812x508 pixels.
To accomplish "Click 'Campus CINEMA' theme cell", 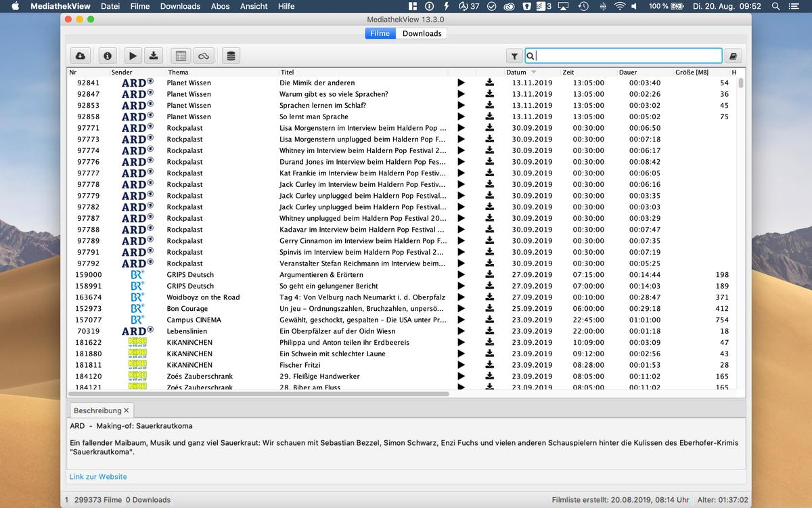I will pos(194,320).
